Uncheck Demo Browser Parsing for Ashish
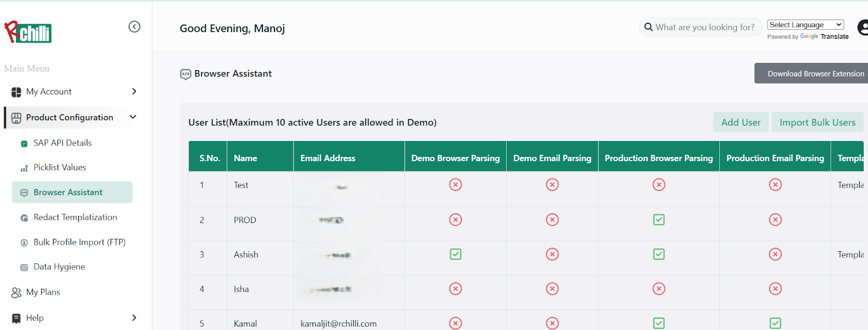The image size is (868, 330). (x=455, y=255)
